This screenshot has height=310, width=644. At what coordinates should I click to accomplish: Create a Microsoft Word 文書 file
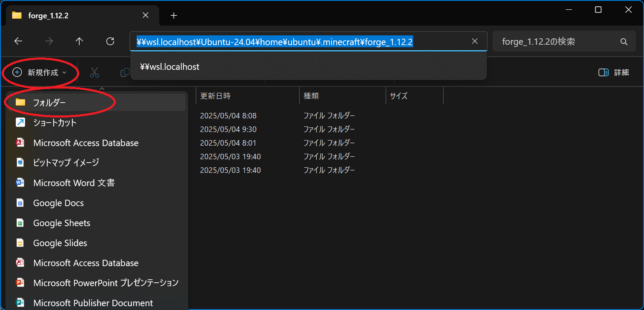97,183
